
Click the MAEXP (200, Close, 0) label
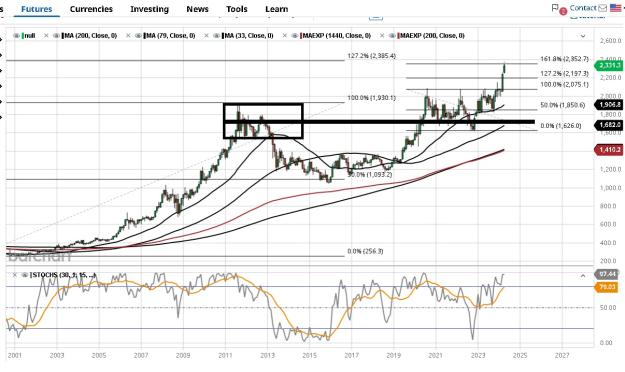432,36
